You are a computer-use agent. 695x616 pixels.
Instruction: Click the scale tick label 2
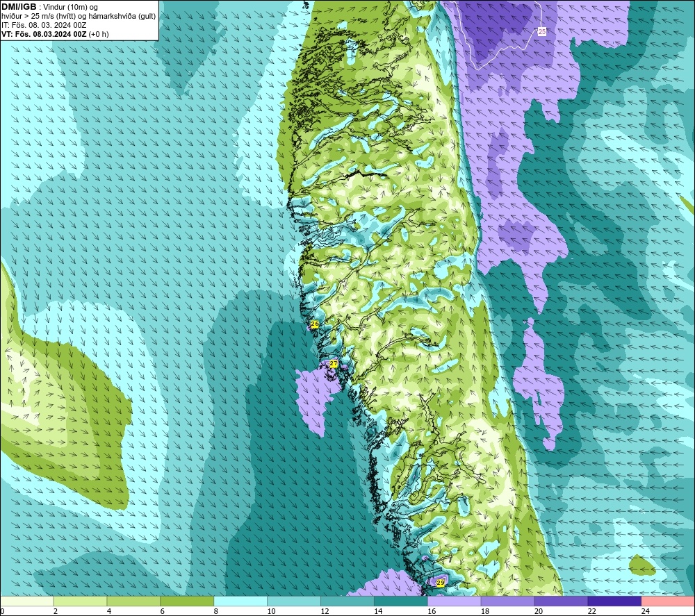[56, 611]
